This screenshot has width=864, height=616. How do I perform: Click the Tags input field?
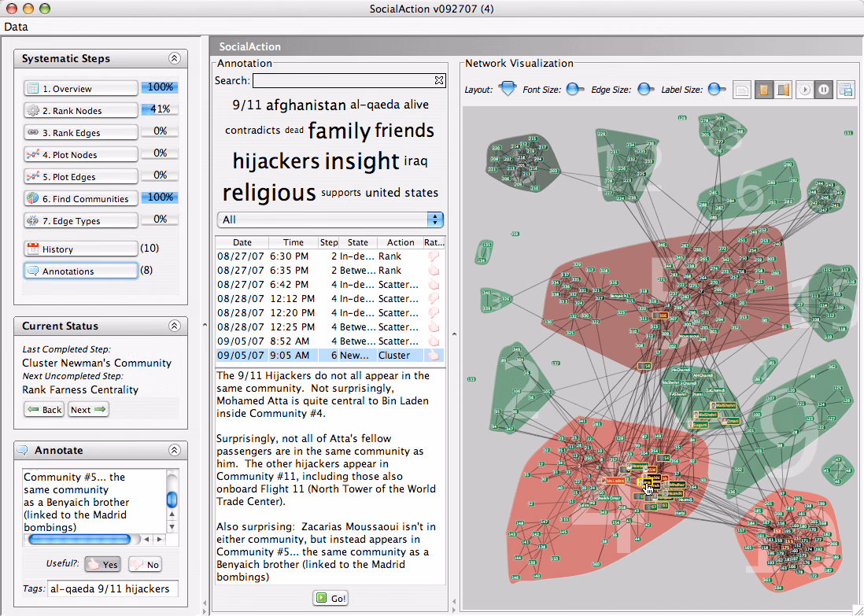pos(113,588)
